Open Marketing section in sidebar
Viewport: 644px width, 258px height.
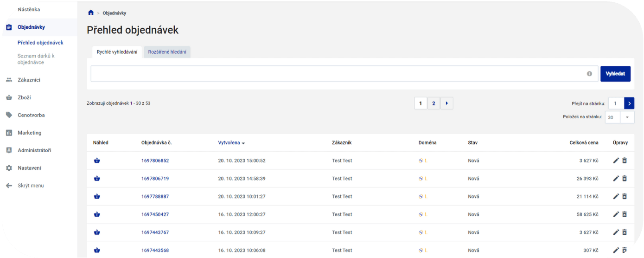(x=29, y=133)
